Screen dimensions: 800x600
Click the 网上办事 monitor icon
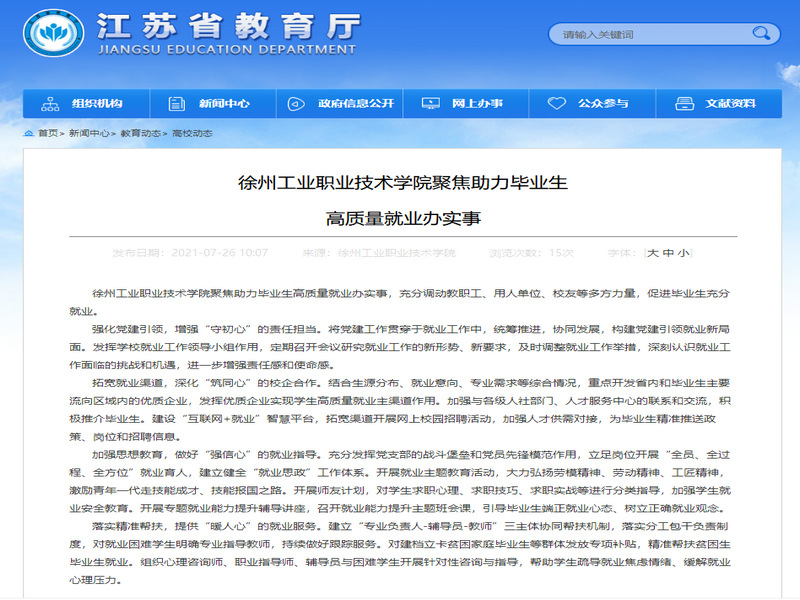tap(430, 103)
